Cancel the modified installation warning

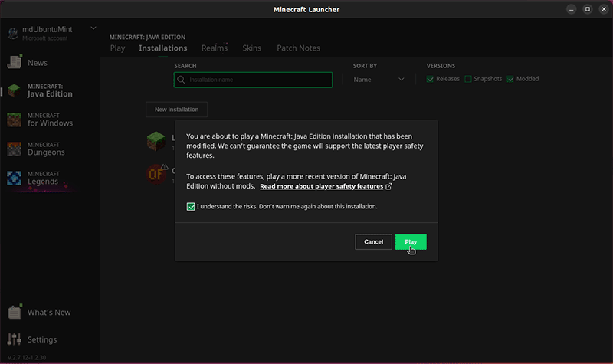point(373,241)
